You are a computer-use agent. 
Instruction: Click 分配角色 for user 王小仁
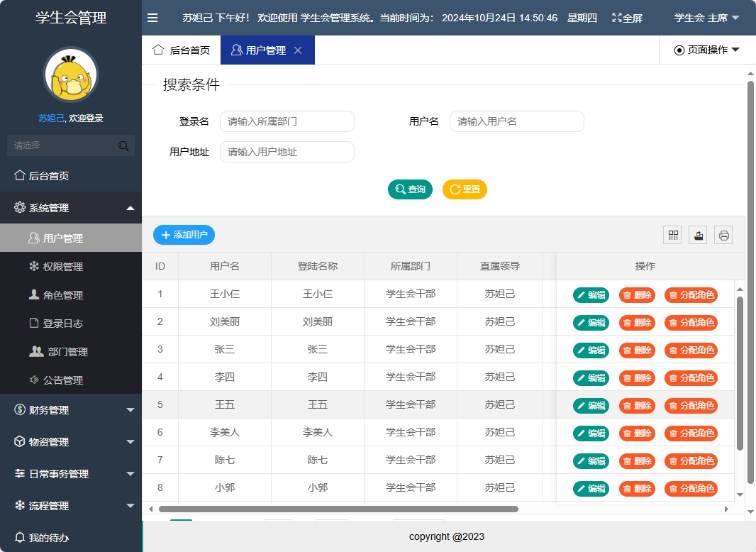(x=691, y=294)
